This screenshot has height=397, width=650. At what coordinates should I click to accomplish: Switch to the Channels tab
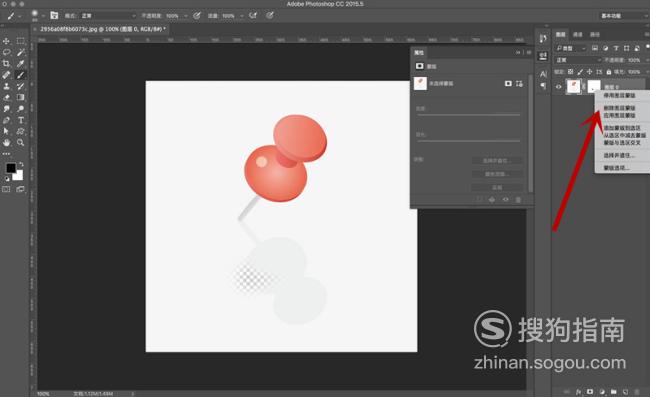pos(577,34)
